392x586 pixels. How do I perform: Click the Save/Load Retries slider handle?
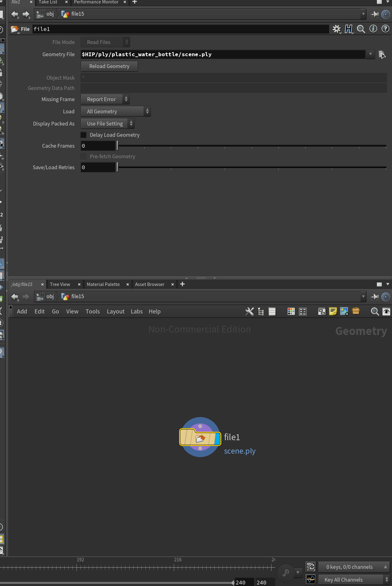coord(117,167)
